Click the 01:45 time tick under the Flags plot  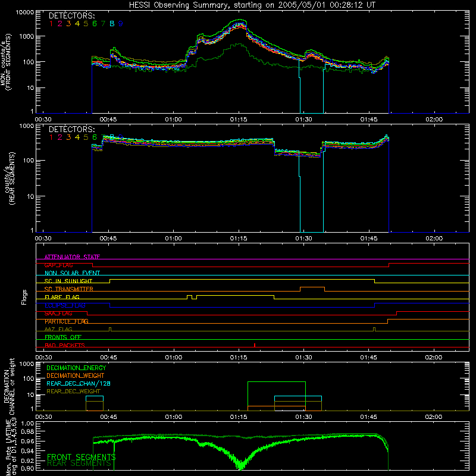[369, 358]
